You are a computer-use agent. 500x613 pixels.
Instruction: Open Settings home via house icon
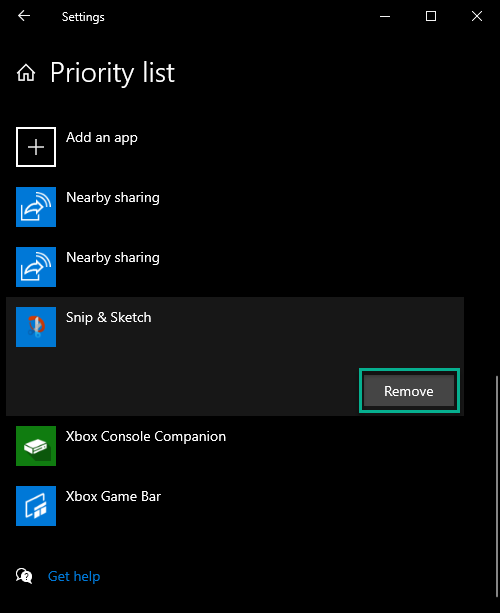[x=26, y=73]
